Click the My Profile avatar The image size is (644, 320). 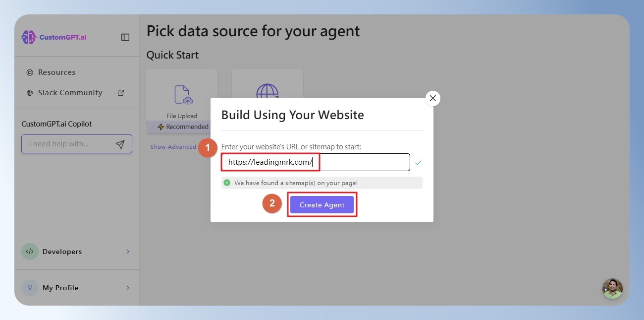tap(30, 288)
